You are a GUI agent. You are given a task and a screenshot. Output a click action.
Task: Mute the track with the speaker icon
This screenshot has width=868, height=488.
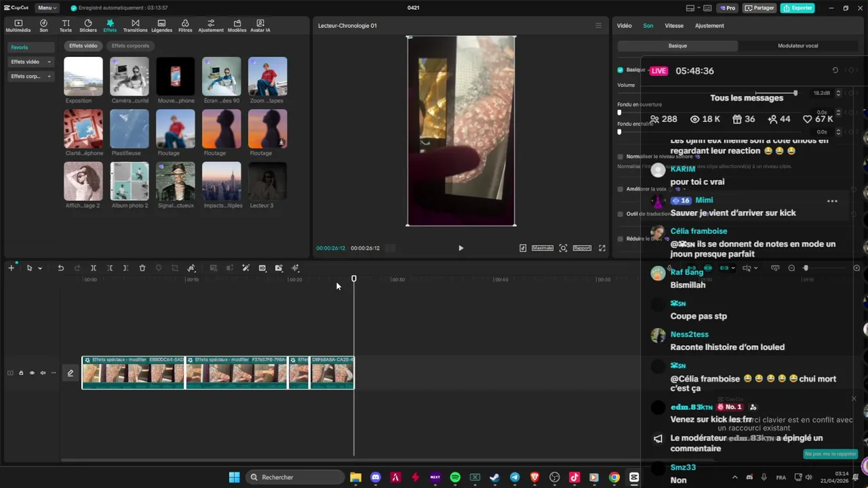click(x=43, y=373)
